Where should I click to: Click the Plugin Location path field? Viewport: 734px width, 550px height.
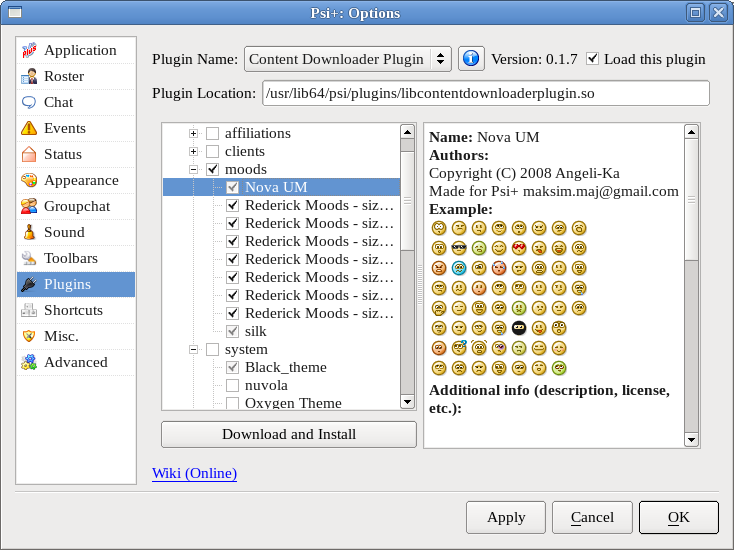point(485,93)
